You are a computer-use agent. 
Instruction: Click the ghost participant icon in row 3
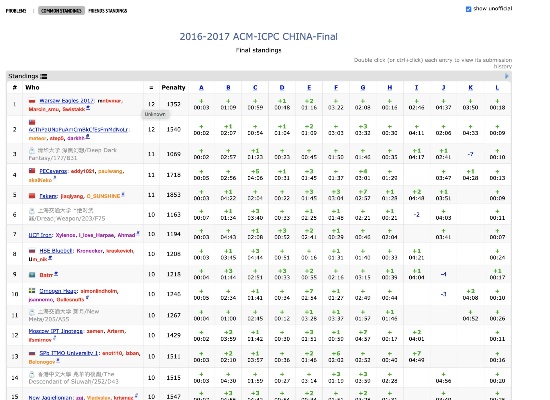tap(32, 151)
